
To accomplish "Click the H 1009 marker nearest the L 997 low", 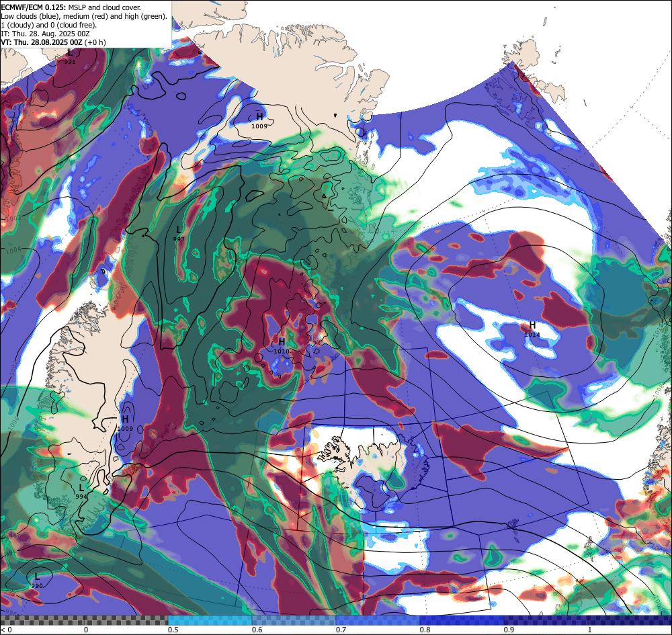I will (x=259, y=121).
